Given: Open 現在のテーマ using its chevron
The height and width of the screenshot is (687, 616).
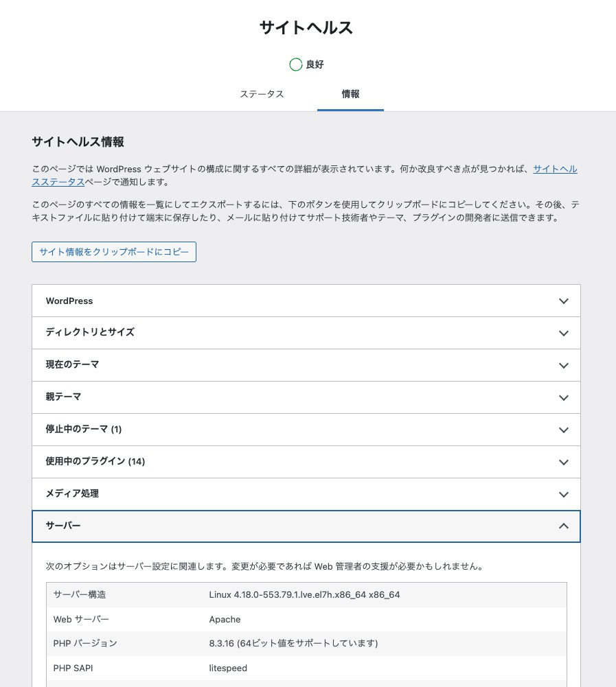Looking at the screenshot, I should (x=563, y=366).
